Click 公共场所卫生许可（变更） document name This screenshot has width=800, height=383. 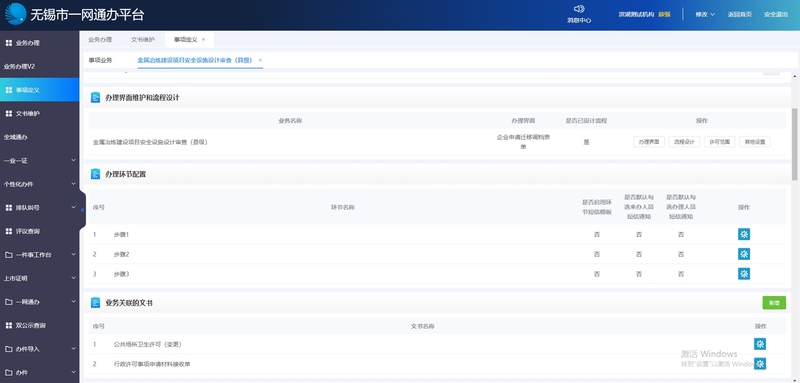pos(147,344)
